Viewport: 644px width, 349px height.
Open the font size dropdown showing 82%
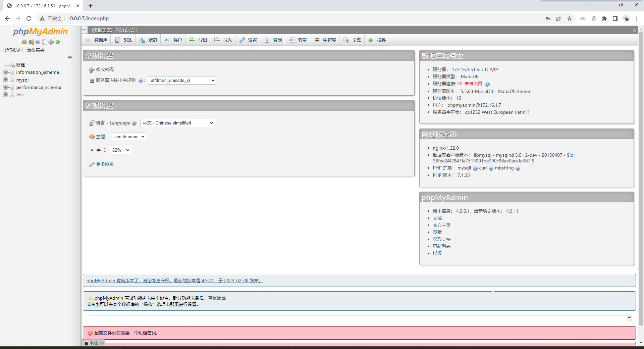point(120,150)
